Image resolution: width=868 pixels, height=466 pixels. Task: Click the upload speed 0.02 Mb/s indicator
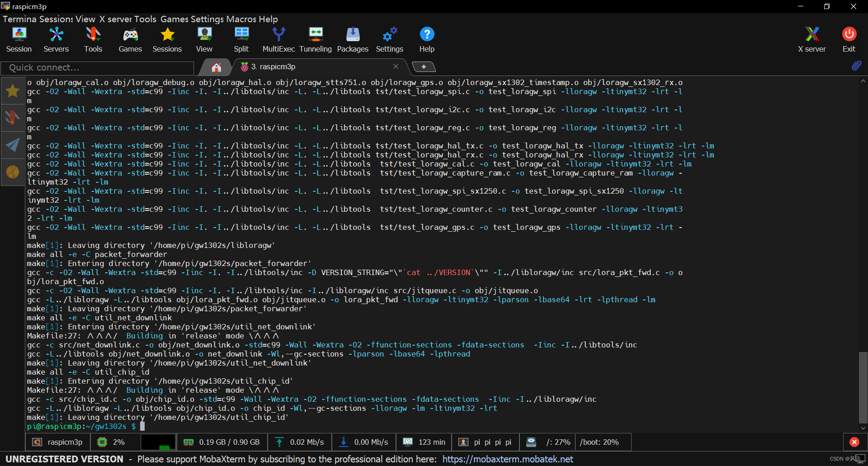point(300,442)
